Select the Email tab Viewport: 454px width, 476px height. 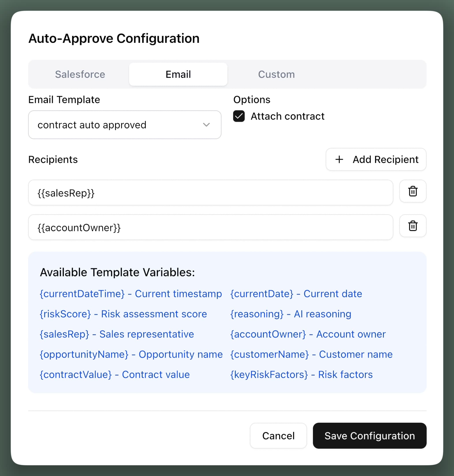pos(178,74)
